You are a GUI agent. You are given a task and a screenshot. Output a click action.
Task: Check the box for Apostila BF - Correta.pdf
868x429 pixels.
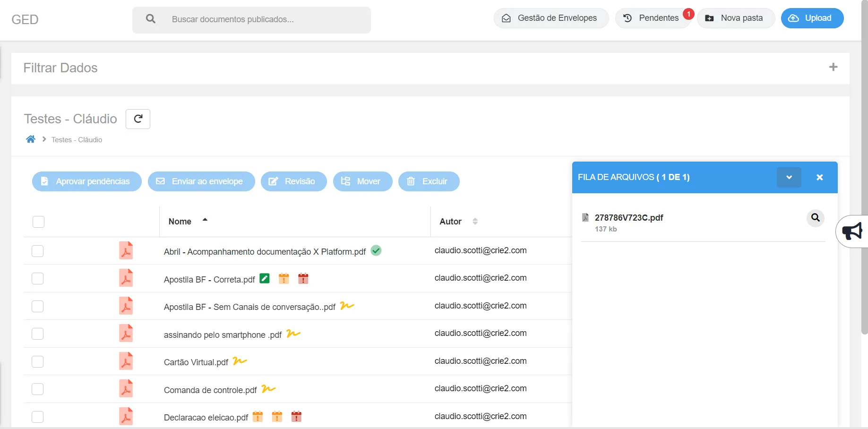(37, 278)
